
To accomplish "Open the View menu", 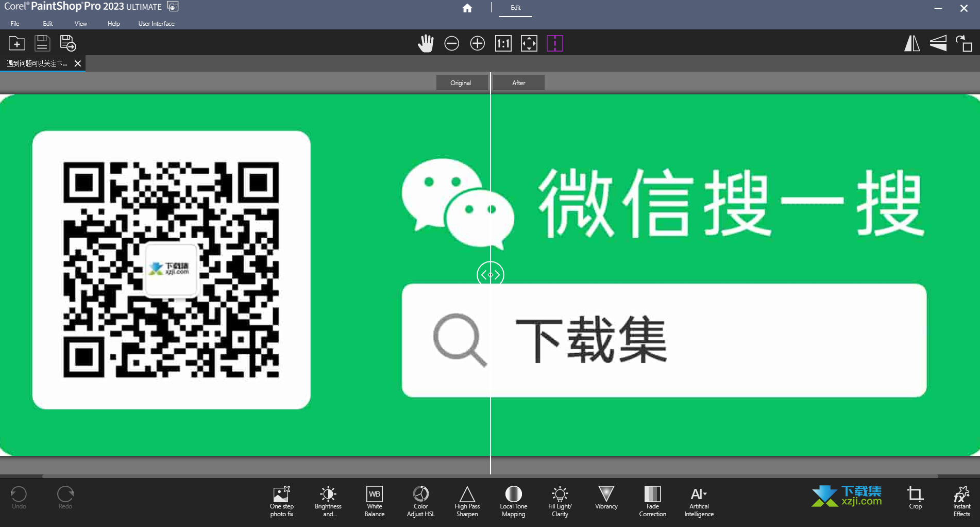I will pyautogui.click(x=81, y=24).
